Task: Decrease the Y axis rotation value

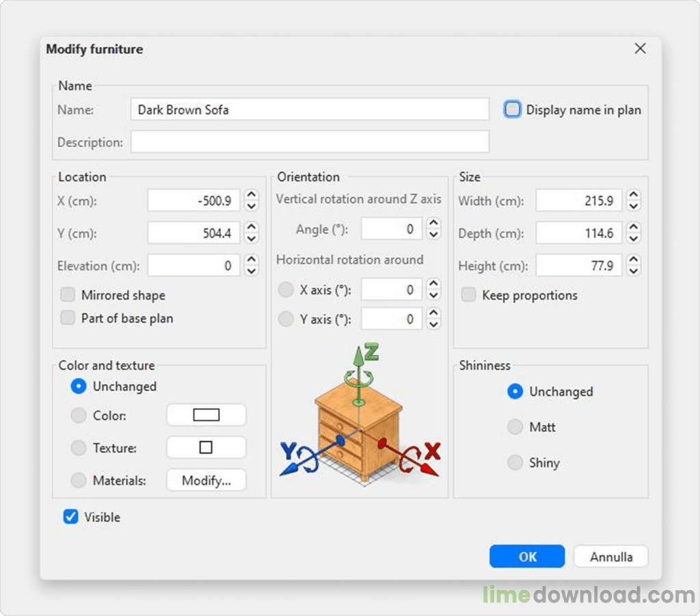Action: [x=433, y=324]
